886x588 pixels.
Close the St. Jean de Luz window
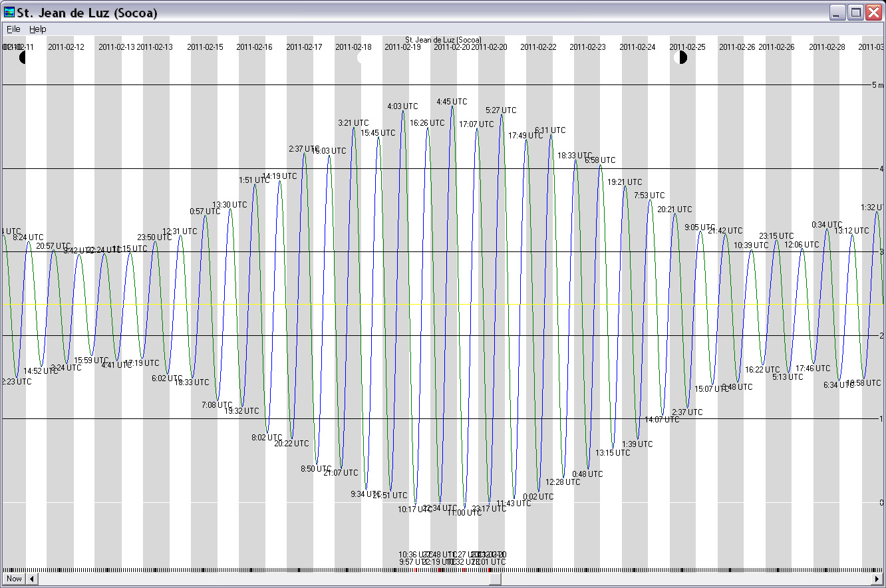[x=873, y=12]
